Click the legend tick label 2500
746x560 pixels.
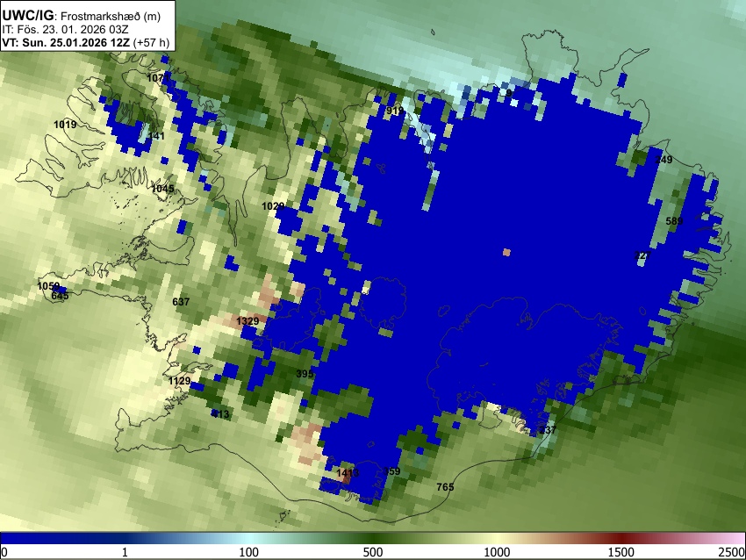pyautogui.click(x=732, y=552)
